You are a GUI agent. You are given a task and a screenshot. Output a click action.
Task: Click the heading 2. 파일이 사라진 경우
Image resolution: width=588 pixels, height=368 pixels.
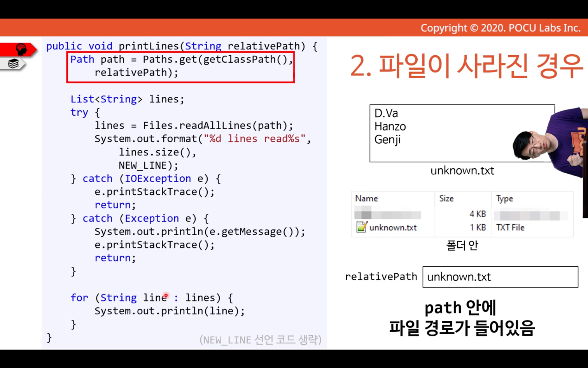[466, 66]
